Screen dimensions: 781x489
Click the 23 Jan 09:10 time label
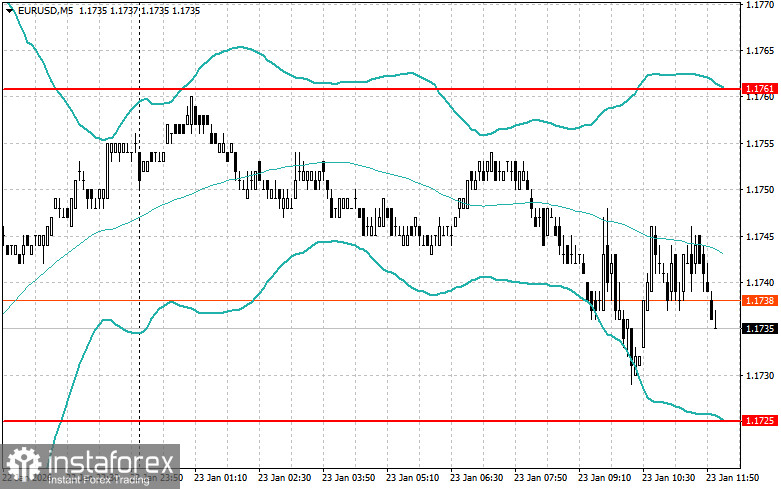pos(605,478)
